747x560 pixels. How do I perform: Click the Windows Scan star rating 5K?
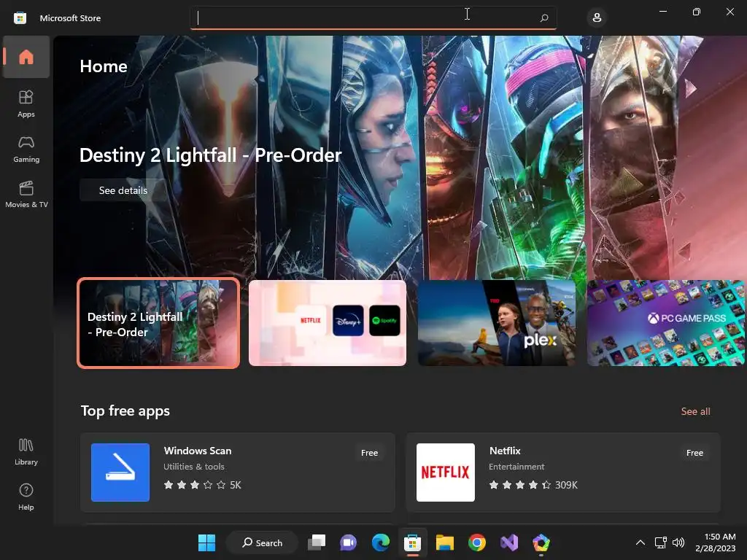pyautogui.click(x=203, y=485)
